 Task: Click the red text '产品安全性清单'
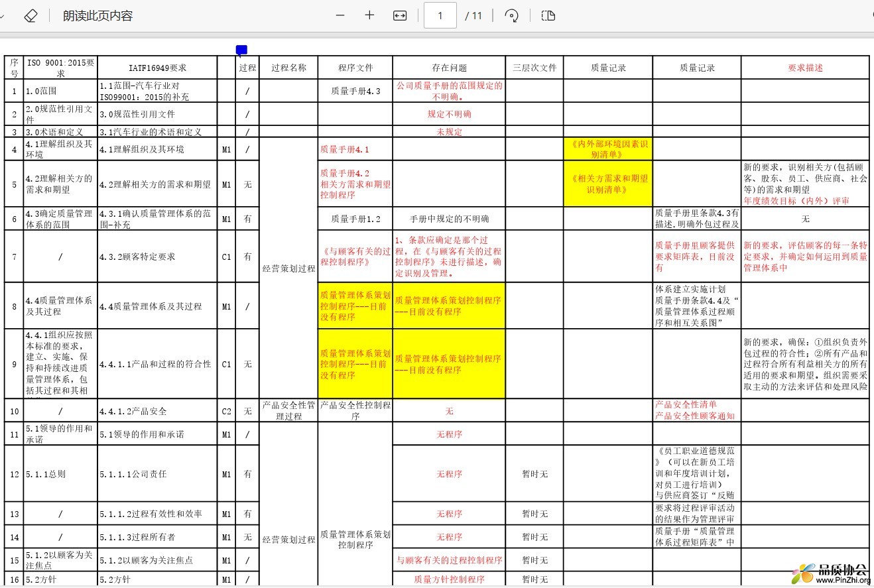click(686, 405)
